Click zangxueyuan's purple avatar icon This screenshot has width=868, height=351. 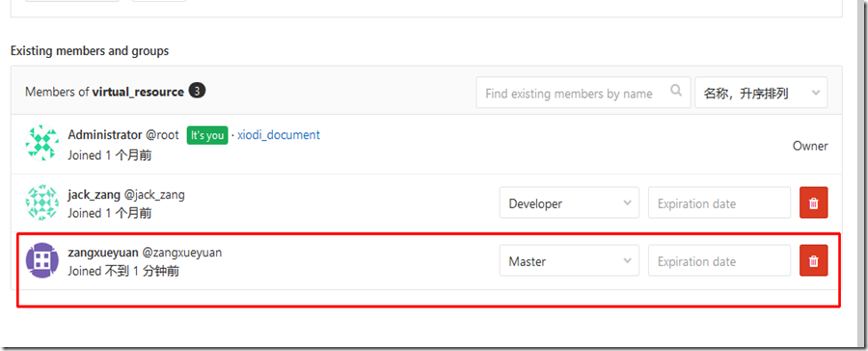pos(42,260)
